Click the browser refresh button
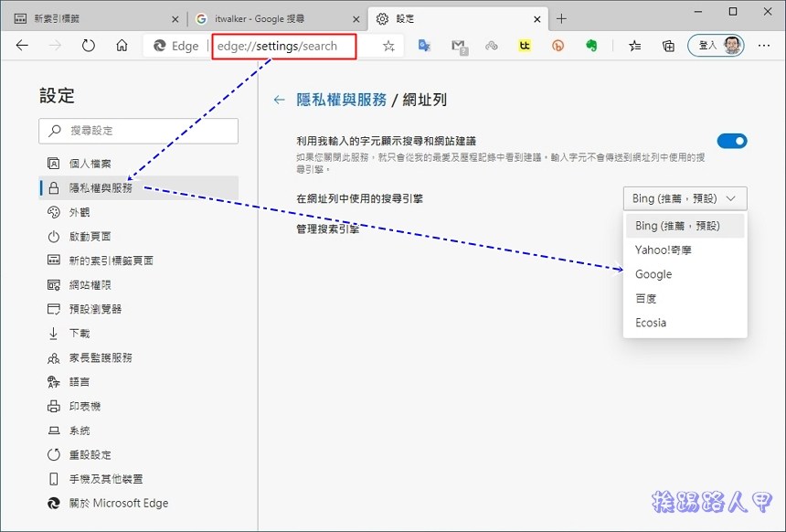The image size is (786, 532). click(89, 46)
